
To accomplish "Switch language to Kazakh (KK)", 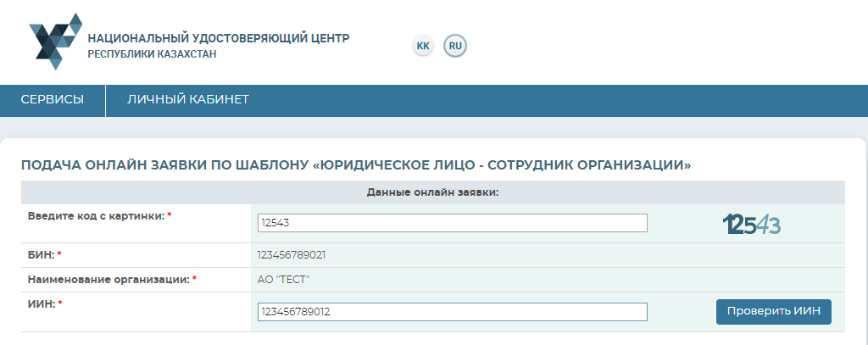I will click(x=423, y=45).
